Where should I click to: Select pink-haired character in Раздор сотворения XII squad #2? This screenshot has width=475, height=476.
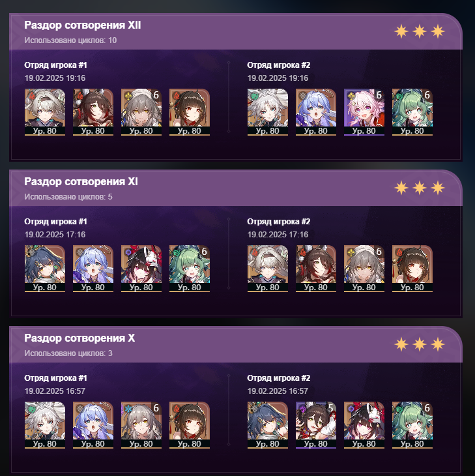tap(364, 112)
